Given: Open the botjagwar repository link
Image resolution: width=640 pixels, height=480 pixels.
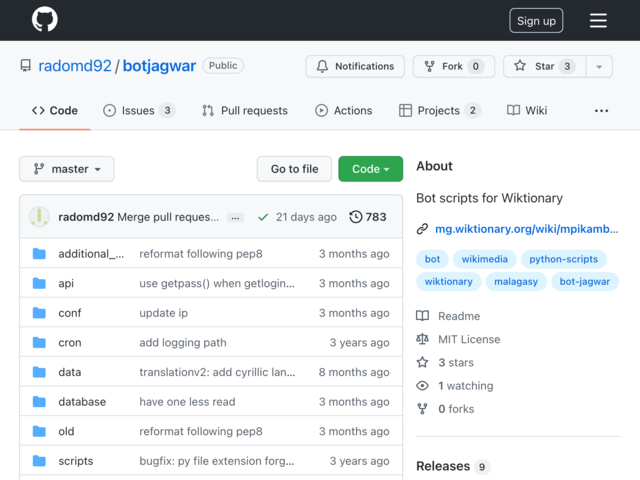Looking at the screenshot, I should (159, 66).
